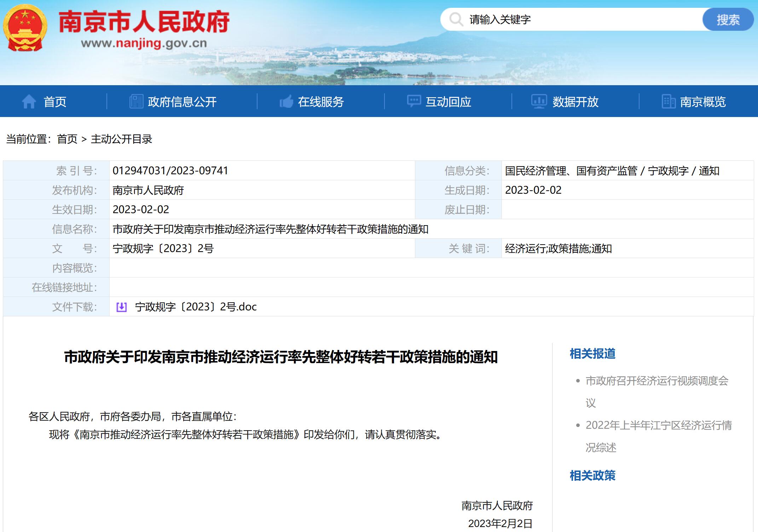The height and width of the screenshot is (532, 758).
Task: Click the bold article headline
Action: click(x=281, y=357)
